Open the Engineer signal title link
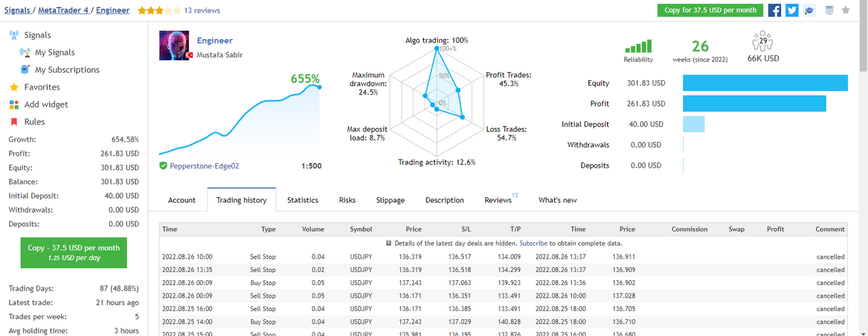This screenshot has width=868, height=336. pyautogui.click(x=215, y=41)
